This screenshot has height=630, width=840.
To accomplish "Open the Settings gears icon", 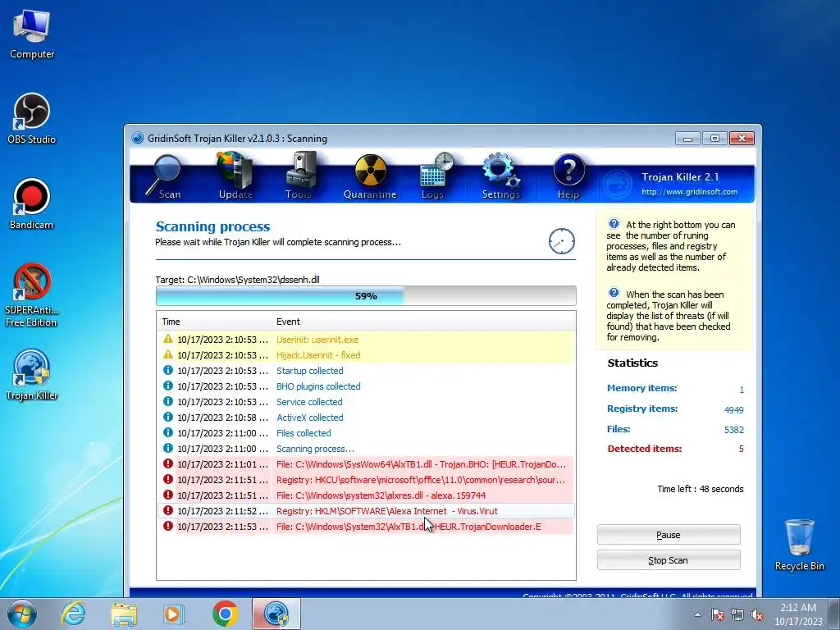I will tap(501, 176).
